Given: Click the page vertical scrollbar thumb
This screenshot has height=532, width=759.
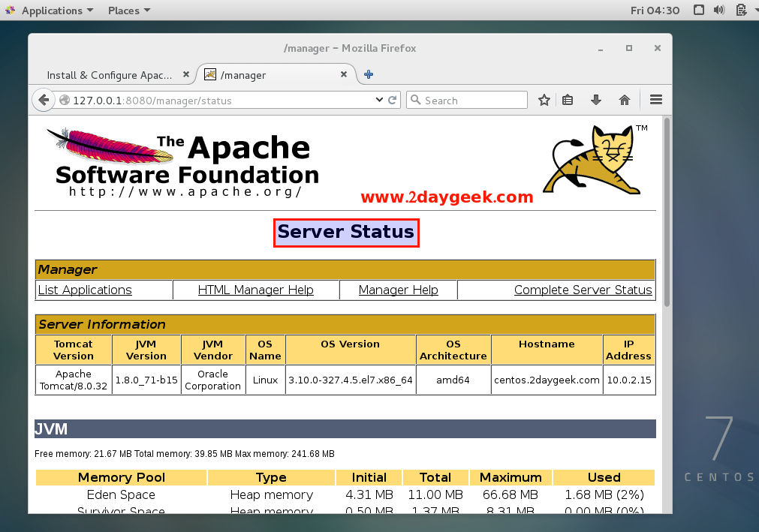Looking at the screenshot, I should (x=667, y=212).
